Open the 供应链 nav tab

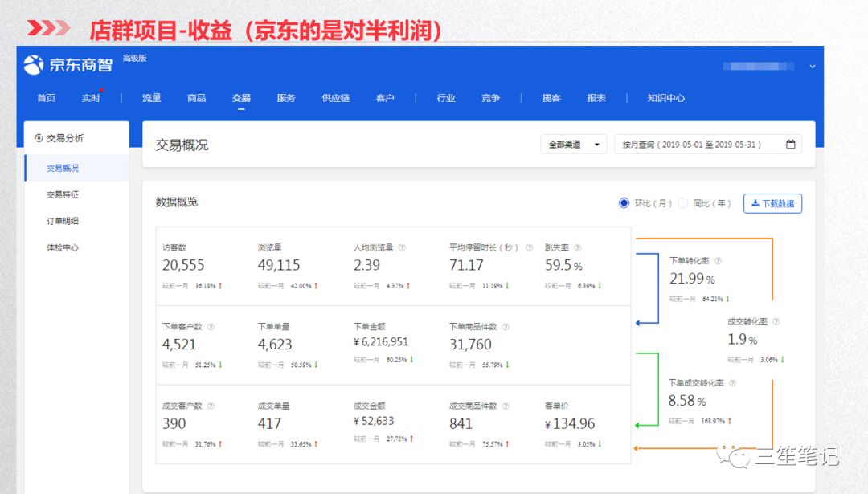pos(336,98)
